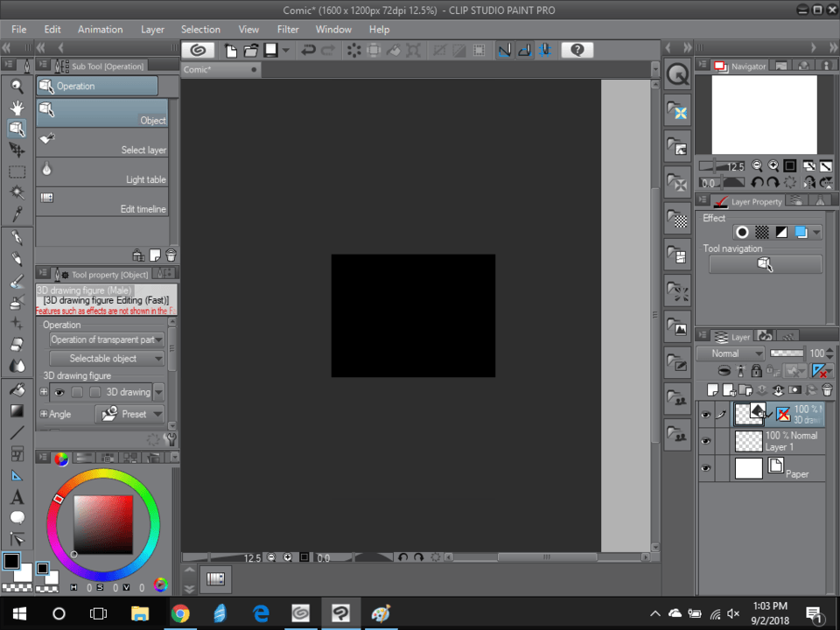Screen dimensions: 840x630
Task: Open Selectable object dropdown
Action: 107,359
